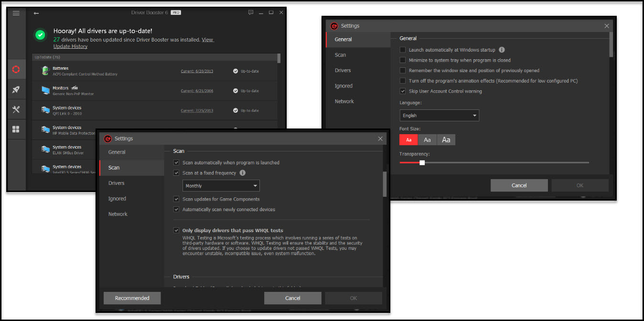
Task: Check Turn off the program's animation effects
Action: point(403,81)
